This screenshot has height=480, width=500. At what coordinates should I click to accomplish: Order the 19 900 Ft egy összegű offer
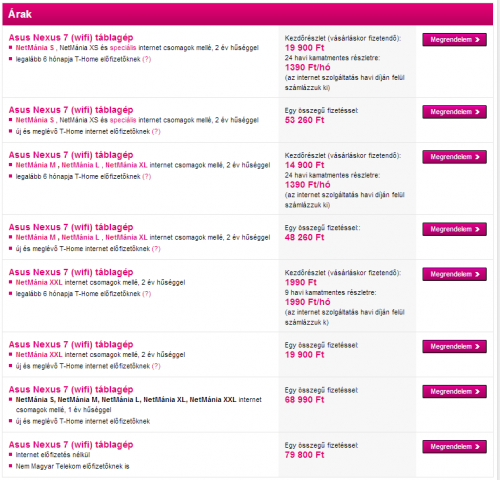pos(454,347)
